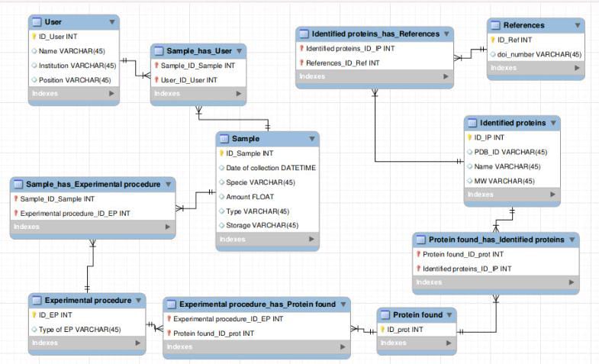The image size is (599, 364).
Task: Click the User table icon
Action: click(37, 22)
